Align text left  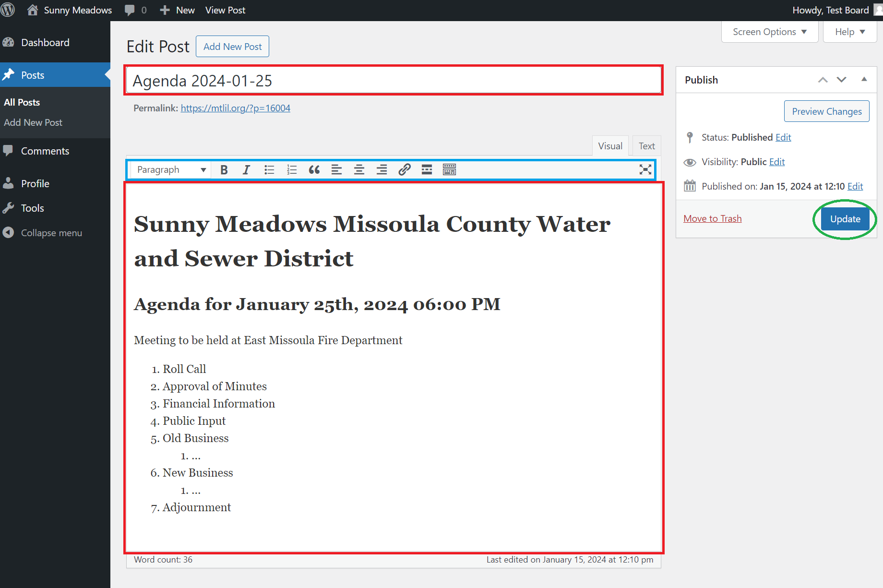337,169
